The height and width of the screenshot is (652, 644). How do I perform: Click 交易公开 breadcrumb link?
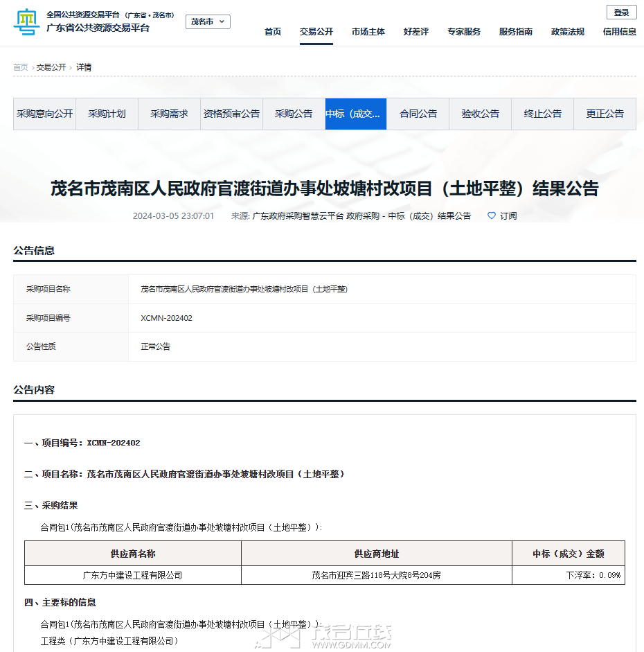(51, 67)
